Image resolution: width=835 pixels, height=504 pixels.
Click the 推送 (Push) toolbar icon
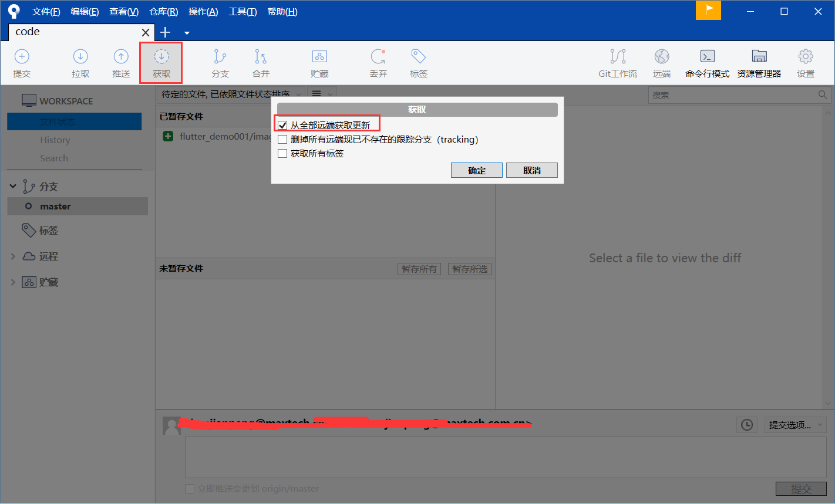point(120,62)
